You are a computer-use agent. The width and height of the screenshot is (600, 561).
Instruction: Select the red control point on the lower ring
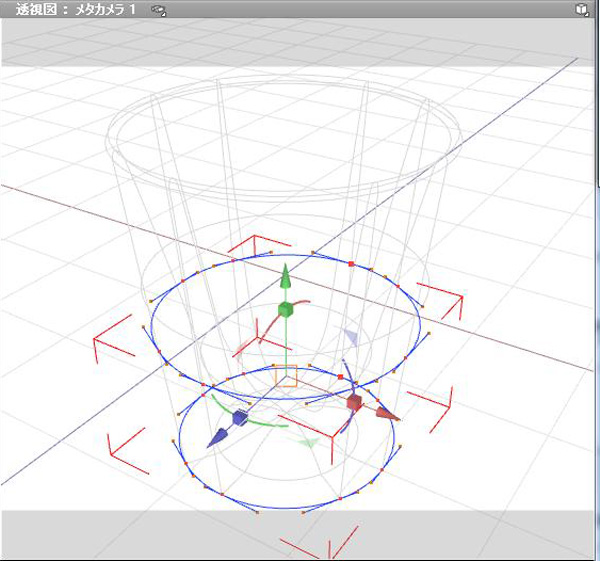[x=341, y=377]
